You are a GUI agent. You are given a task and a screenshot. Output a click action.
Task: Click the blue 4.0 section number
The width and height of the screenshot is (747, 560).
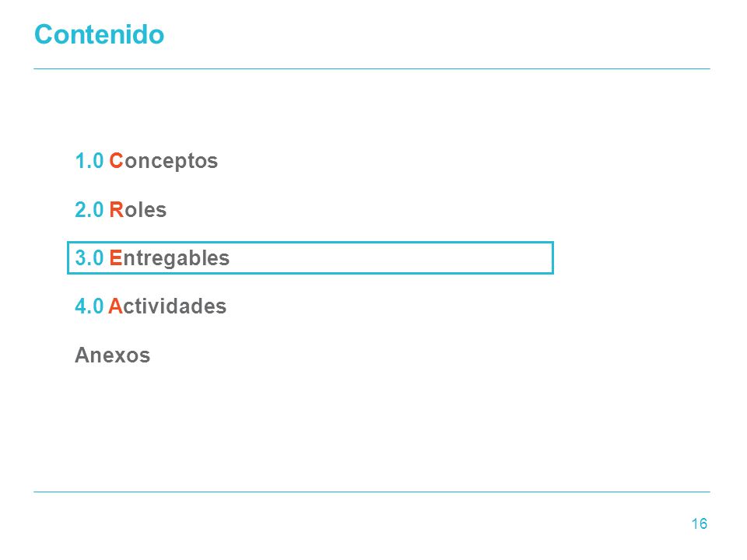coord(89,306)
